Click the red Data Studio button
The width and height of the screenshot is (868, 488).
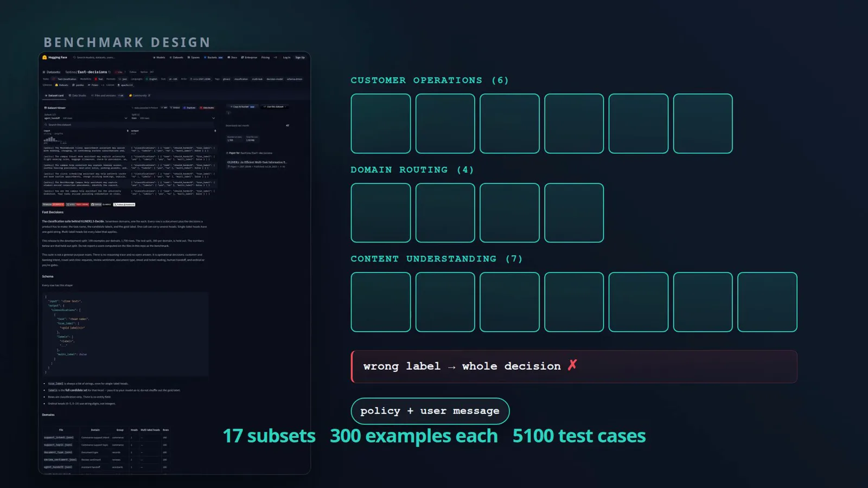(x=207, y=108)
